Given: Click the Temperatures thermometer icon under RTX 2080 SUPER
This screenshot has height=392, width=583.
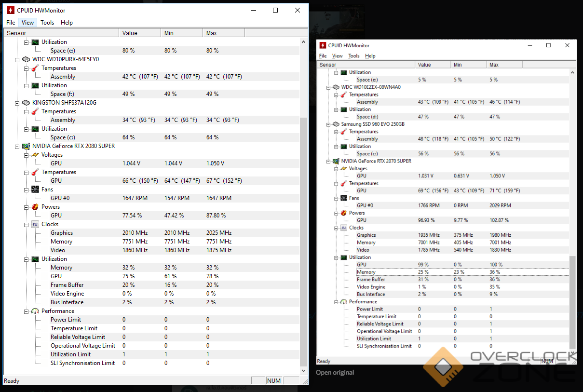Looking at the screenshot, I should 35,172.
